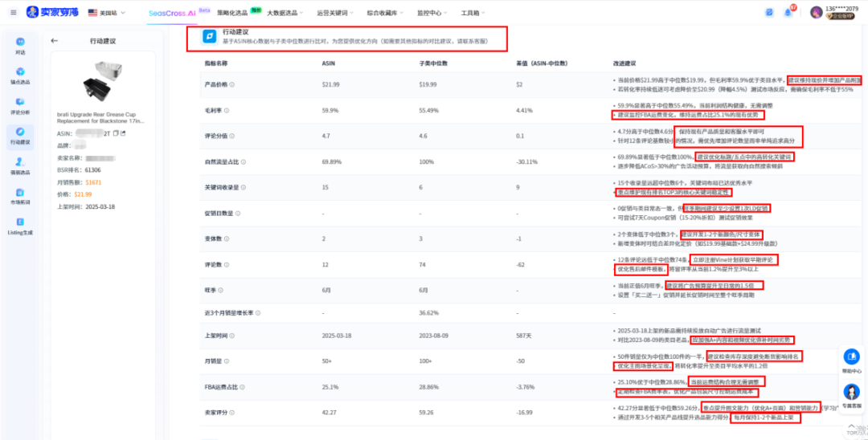Click the BSR排名 value 61306
868x440 pixels.
92,170
